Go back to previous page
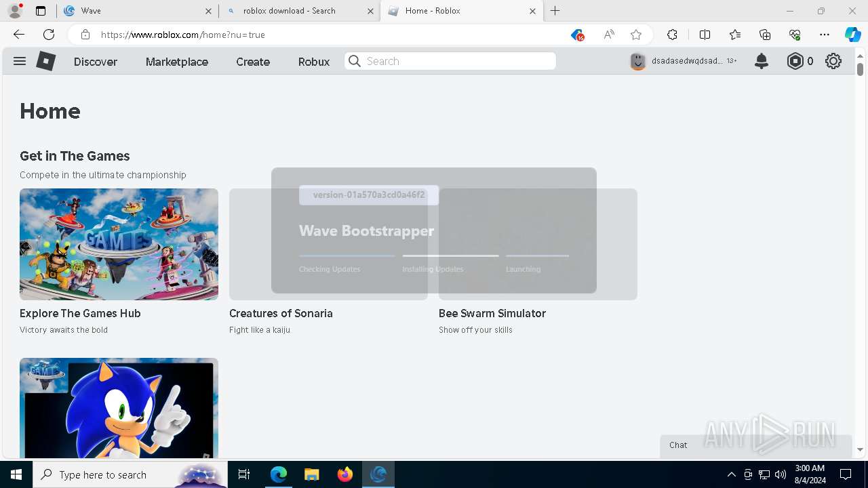Image resolution: width=868 pixels, height=488 pixels. [x=19, y=35]
